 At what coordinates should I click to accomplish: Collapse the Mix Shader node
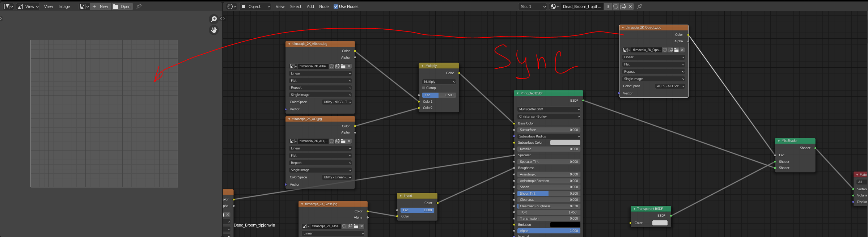point(779,141)
